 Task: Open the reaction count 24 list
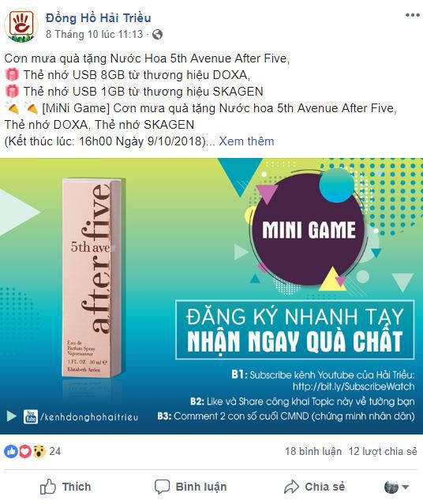(x=55, y=451)
